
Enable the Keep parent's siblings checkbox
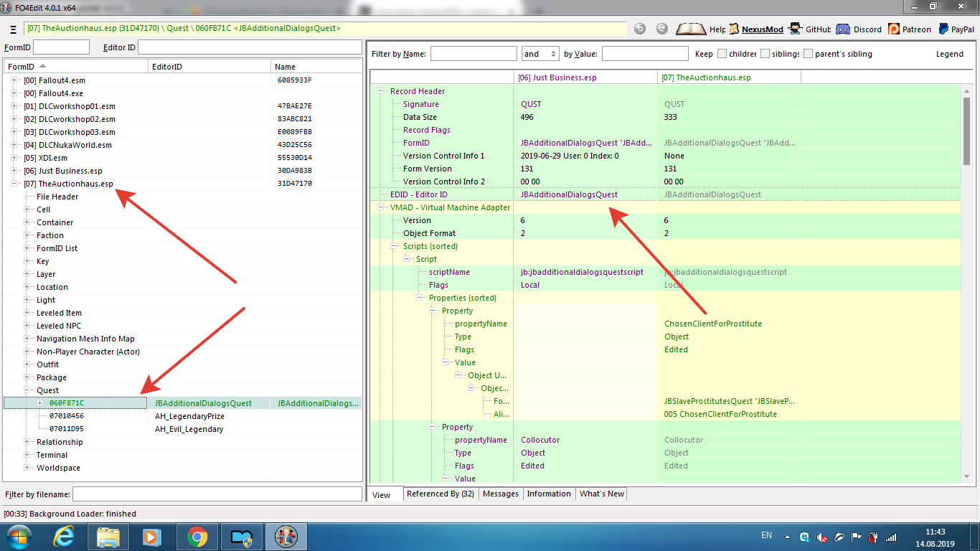808,54
